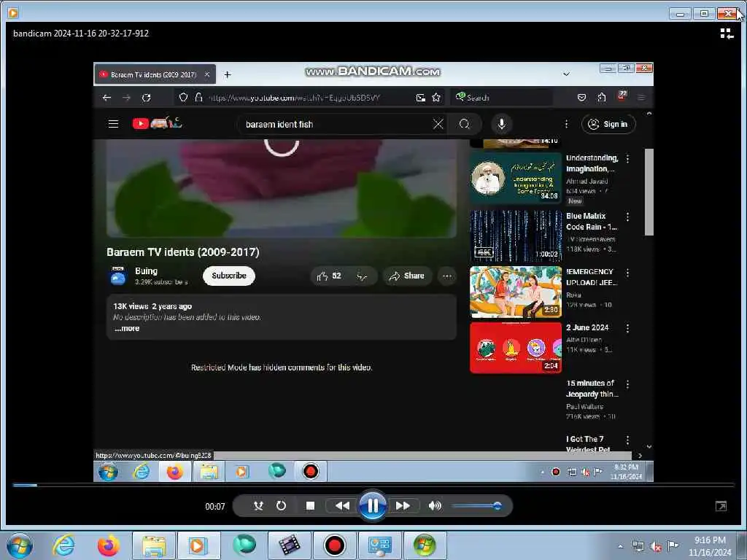The image size is (747, 560).
Task: Click the Firefox Search box in recording
Action: (501, 98)
